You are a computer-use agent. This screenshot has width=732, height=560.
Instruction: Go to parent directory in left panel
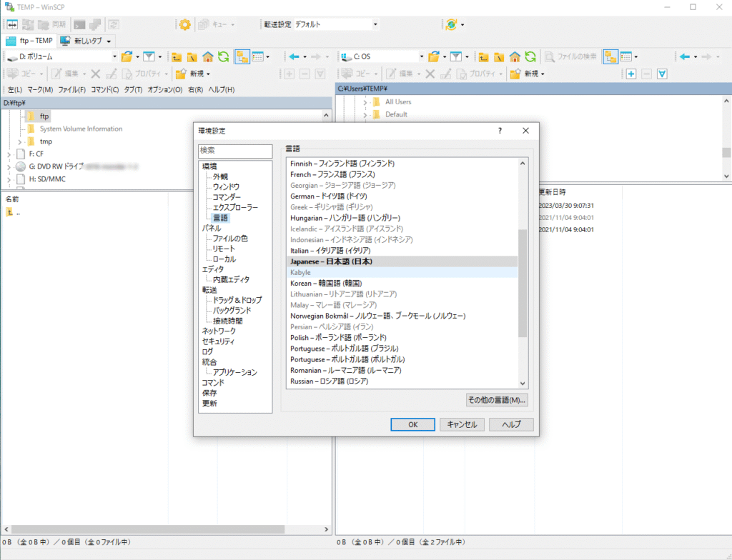tap(177, 56)
